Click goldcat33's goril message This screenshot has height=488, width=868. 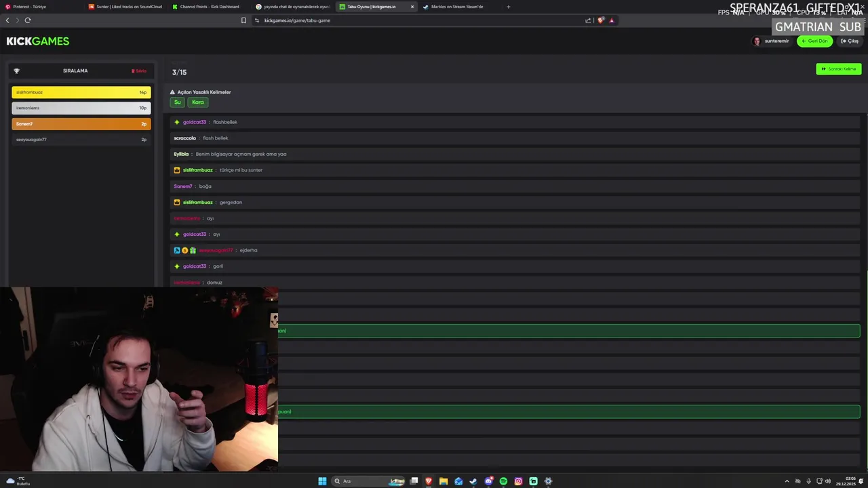click(x=515, y=266)
